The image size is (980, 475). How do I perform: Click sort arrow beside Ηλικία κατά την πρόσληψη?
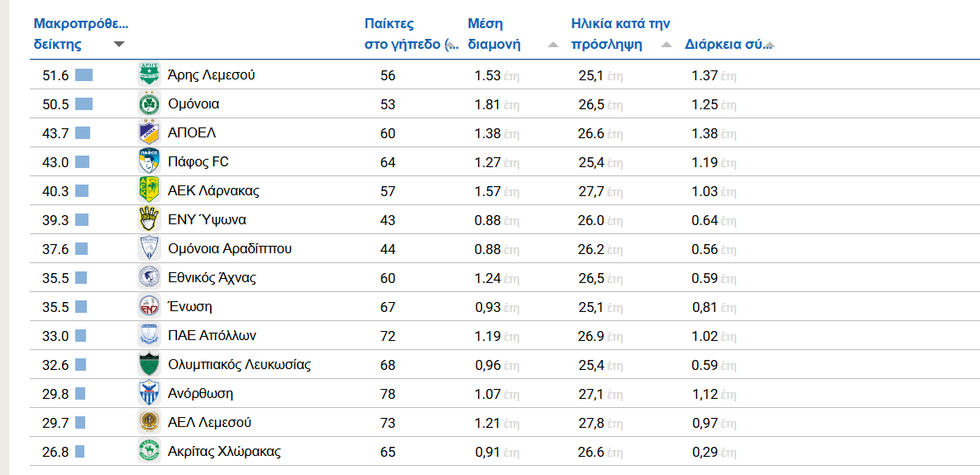pyautogui.click(x=667, y=45)
